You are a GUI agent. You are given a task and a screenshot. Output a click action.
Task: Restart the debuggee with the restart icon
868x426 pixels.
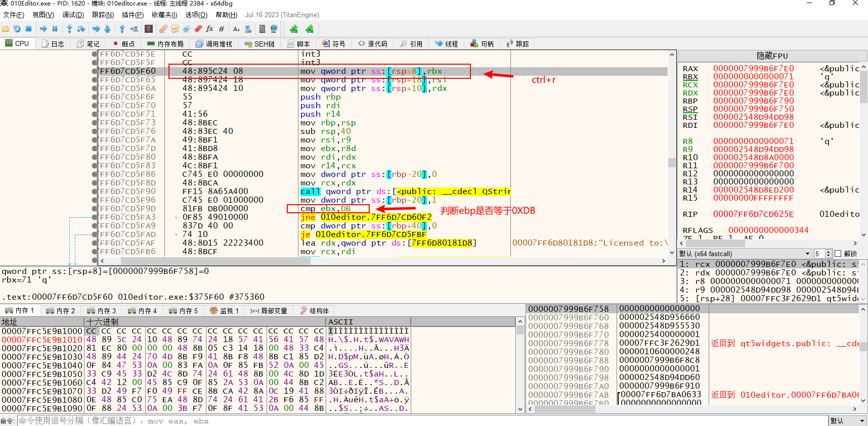click(17, 29)
